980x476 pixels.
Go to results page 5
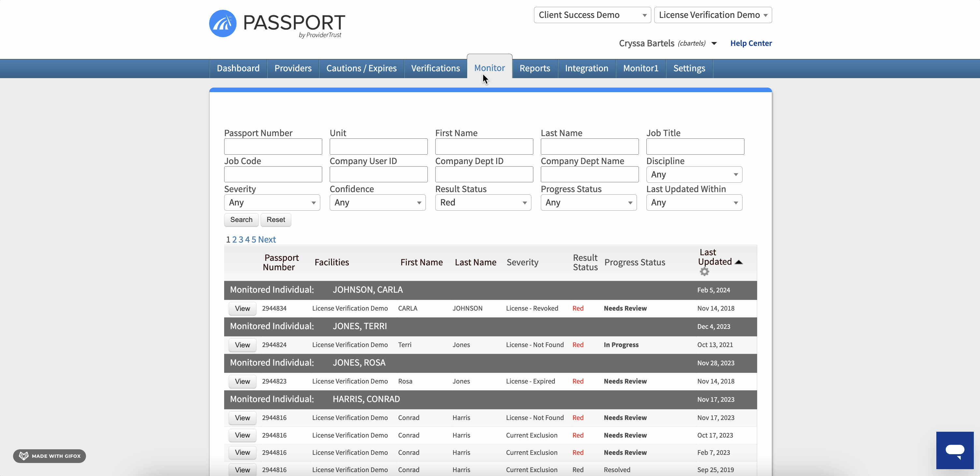(254, 240)
